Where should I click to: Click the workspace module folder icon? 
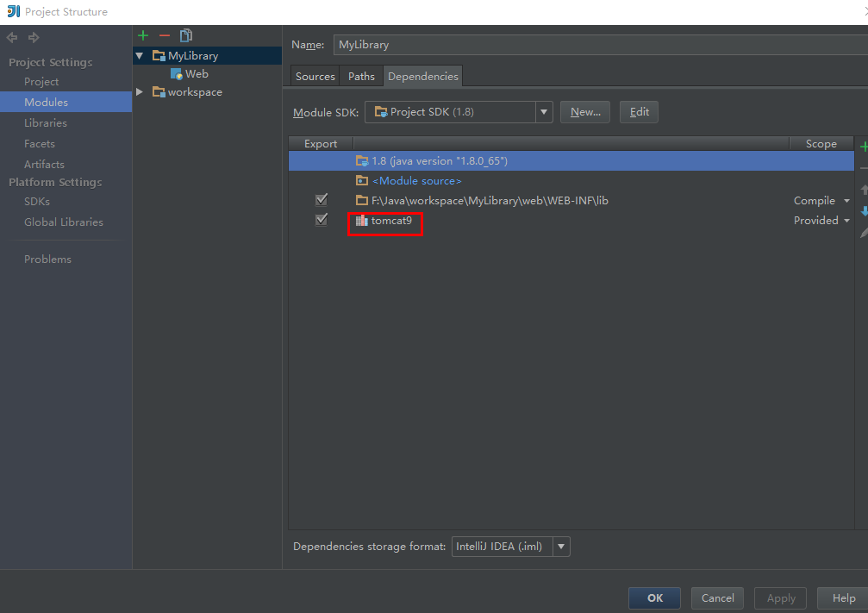click(x=159, y=92)
